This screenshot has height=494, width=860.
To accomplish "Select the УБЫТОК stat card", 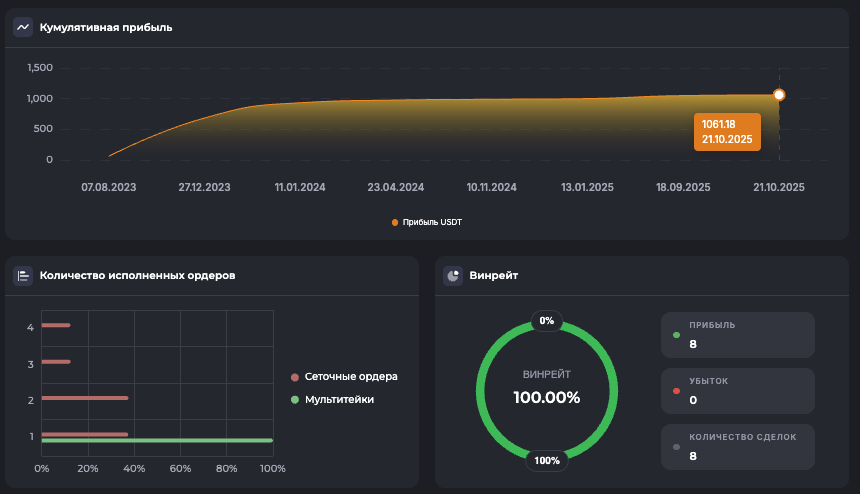I will (737, 391).
